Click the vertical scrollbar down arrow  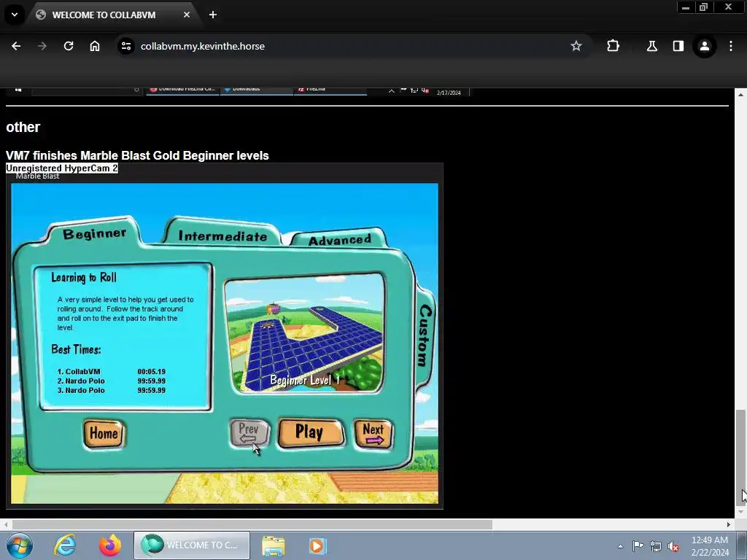point(740,512)
